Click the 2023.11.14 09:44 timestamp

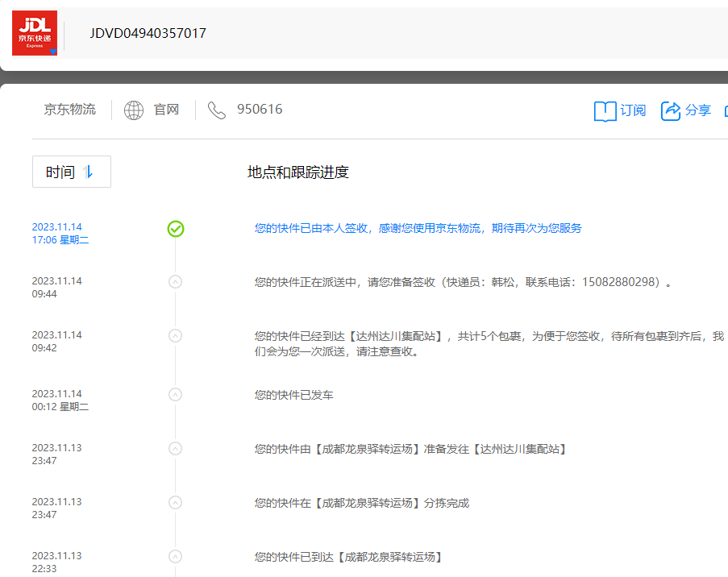click(56, 288)
